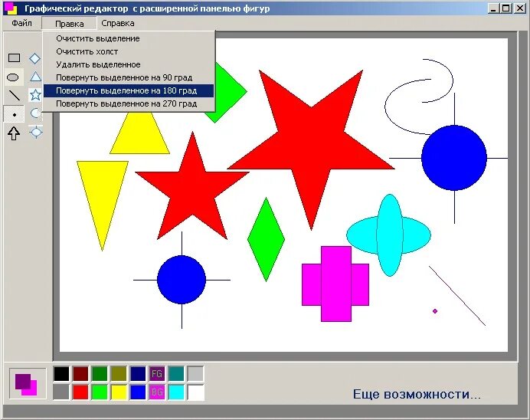Pick the dark red color swatch
The width and height of the screenshot is (530, 420).
point(80,374)
